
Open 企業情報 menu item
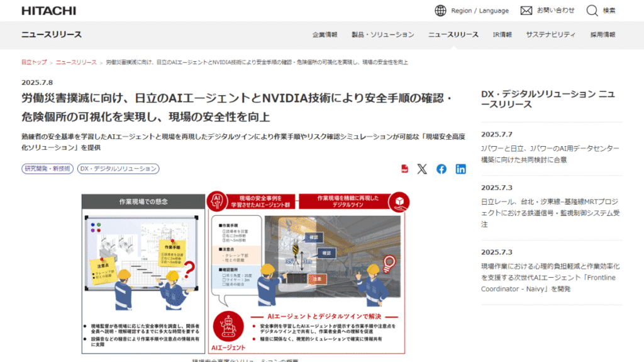coord(325,35)
